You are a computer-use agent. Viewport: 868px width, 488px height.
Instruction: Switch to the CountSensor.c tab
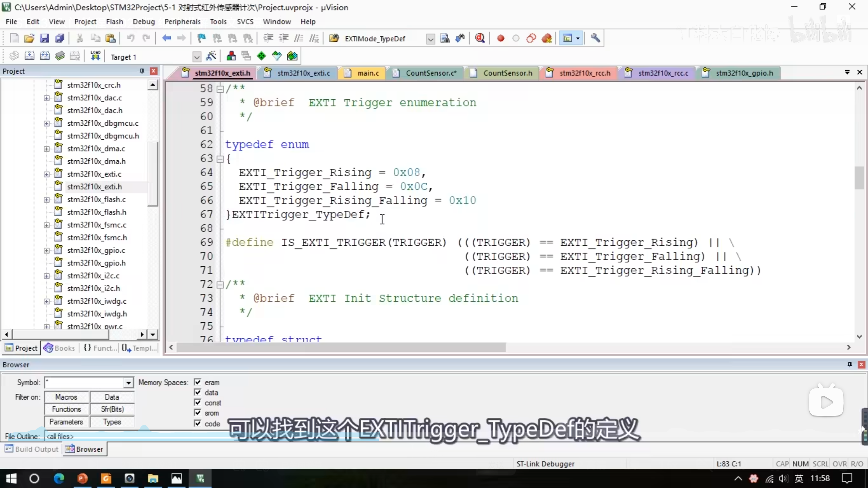(431, 73)
